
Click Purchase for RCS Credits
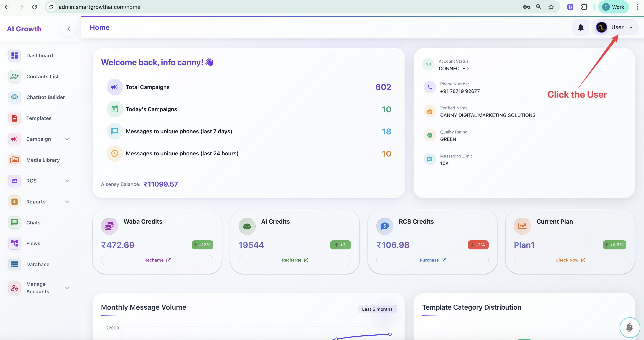pos(432,260)
